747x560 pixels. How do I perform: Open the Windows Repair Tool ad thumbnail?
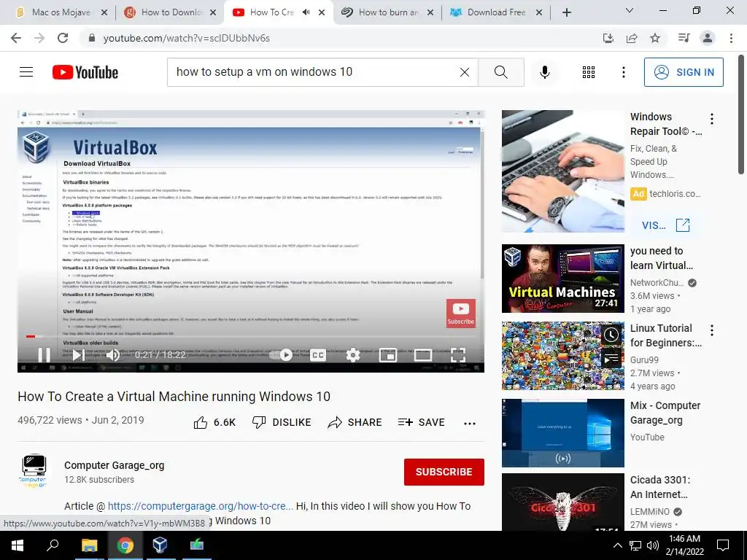pos(562,171)
